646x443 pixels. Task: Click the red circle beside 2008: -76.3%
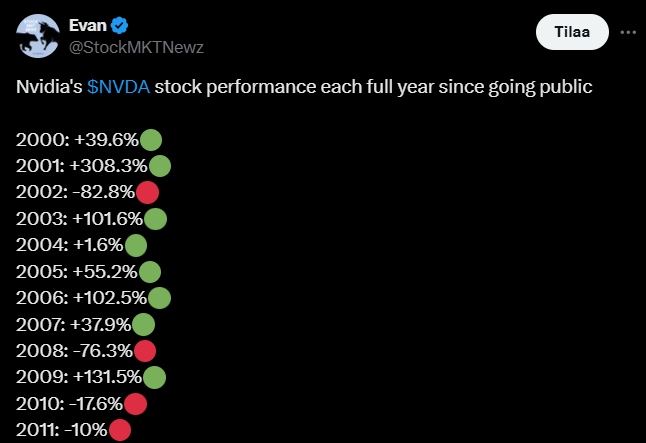point(145,351)
